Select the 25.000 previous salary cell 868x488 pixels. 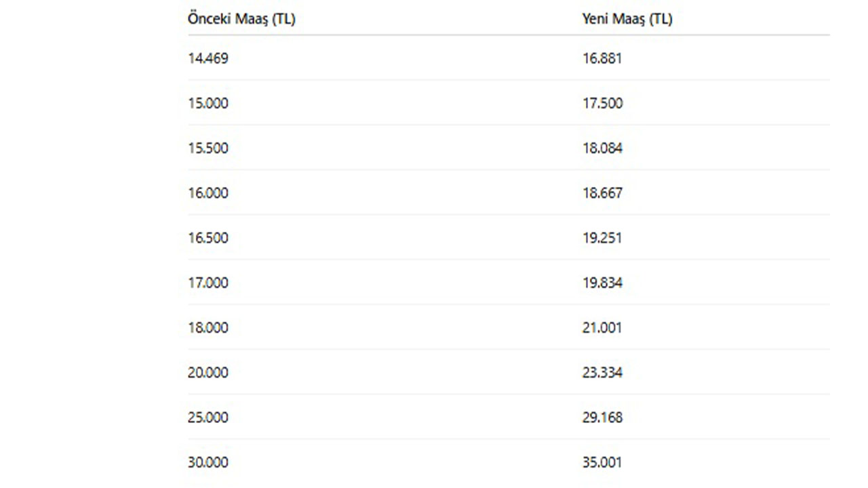click(208, 418)
